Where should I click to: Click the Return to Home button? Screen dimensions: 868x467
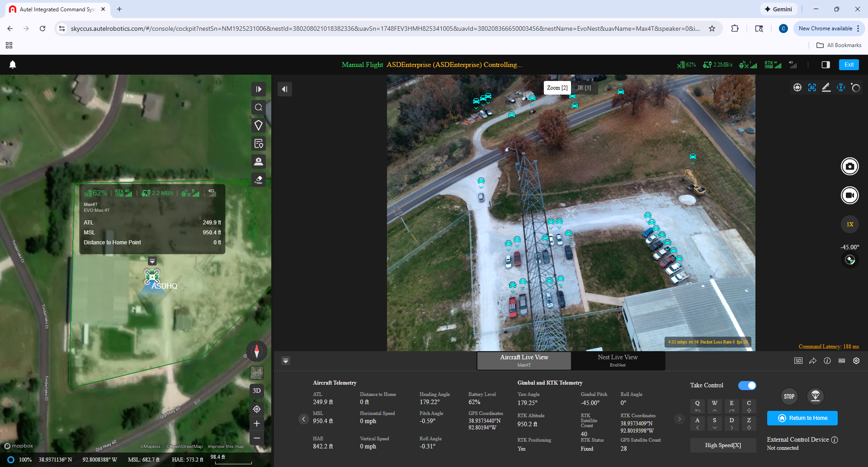[802, 418]
